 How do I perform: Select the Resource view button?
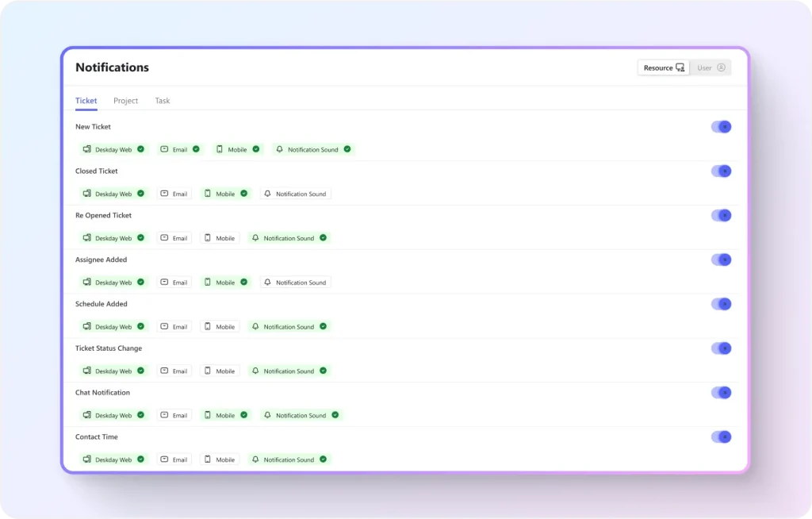[x=663, y=67]
